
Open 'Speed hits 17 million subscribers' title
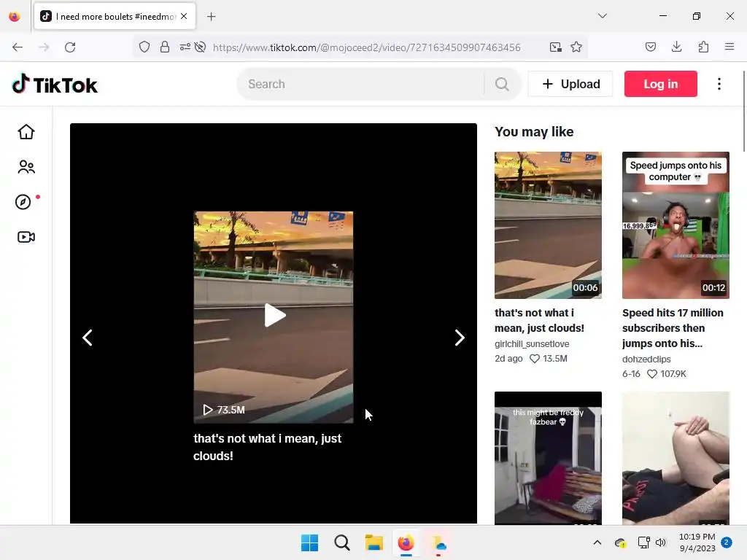[x=673, y=328]
